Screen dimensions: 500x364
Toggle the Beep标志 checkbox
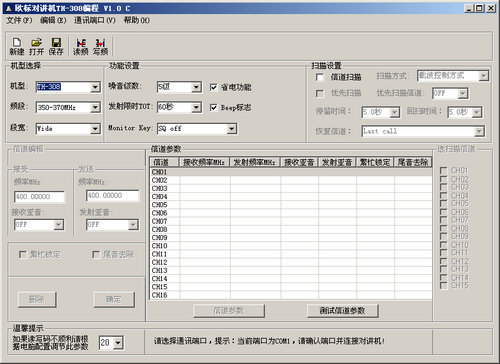[x=213, y=108]
